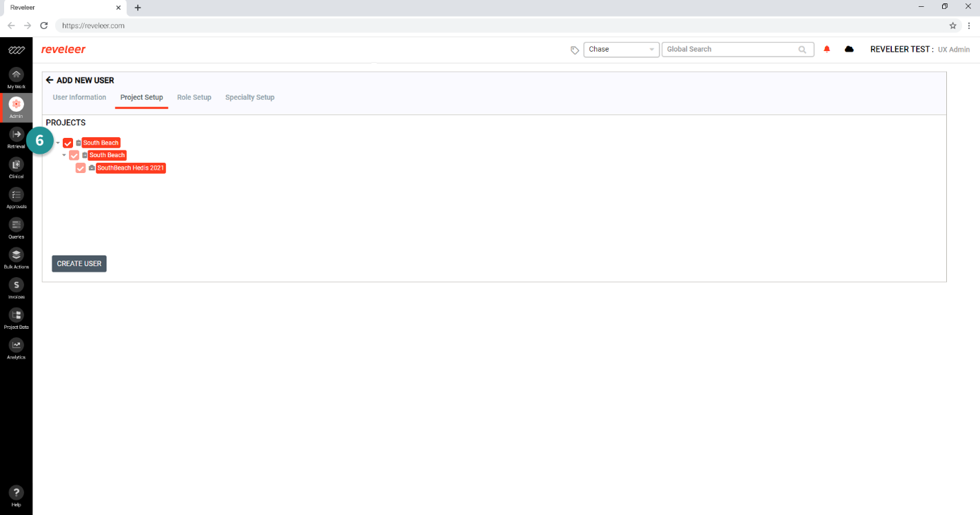Open the notifications bell

tap(827, 49)
